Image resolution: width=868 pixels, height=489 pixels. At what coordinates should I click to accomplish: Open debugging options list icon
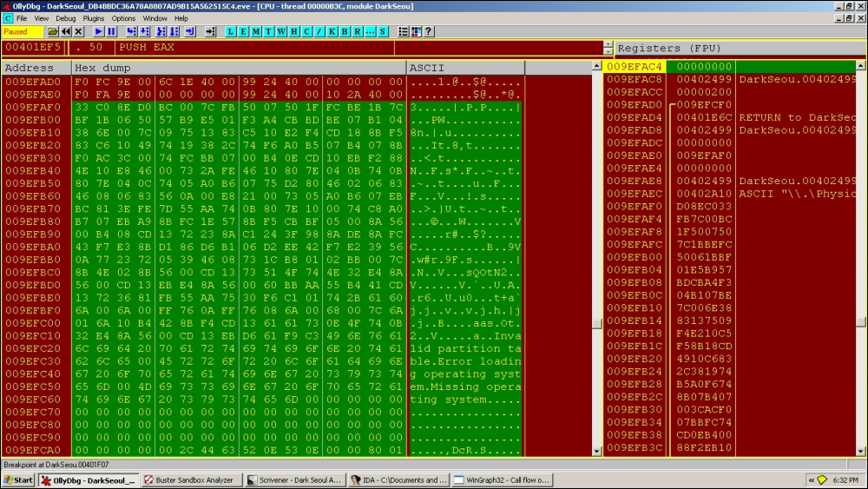403,31
